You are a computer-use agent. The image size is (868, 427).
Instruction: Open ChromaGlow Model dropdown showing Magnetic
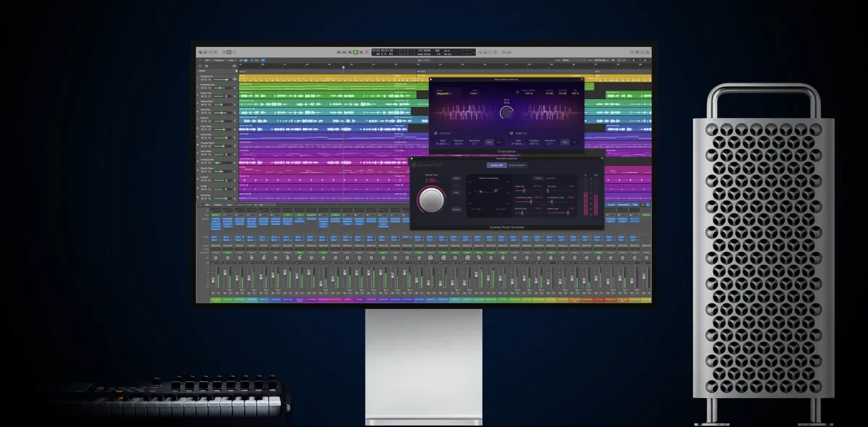coord(444,93)
